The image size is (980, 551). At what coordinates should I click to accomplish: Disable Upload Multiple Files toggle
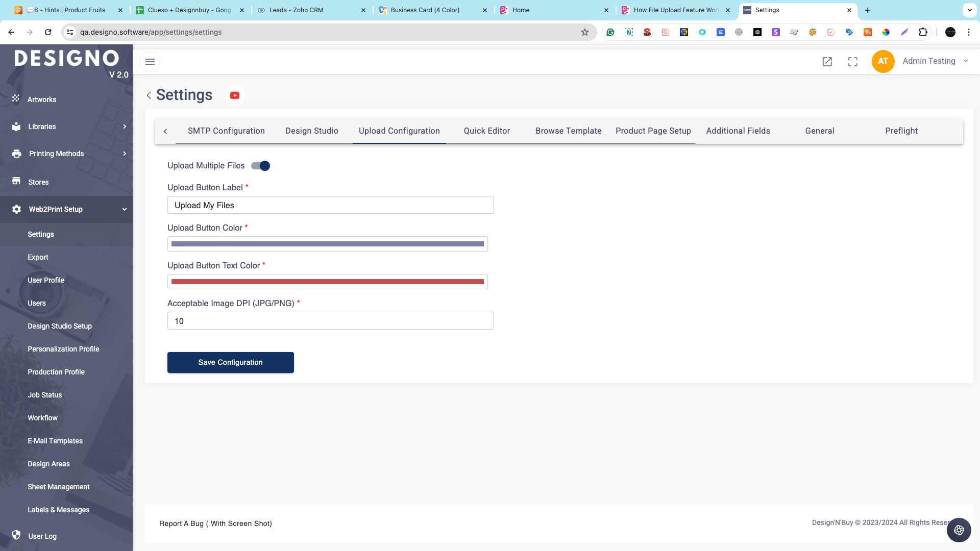click(261, 166)
